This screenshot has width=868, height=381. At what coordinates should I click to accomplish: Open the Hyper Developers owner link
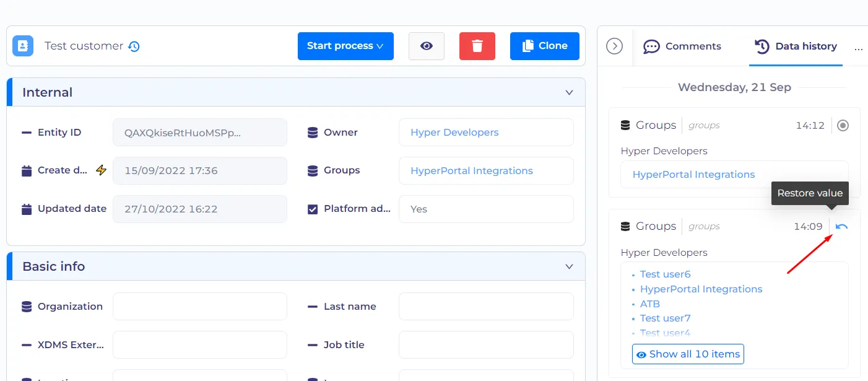pos(454,133)
